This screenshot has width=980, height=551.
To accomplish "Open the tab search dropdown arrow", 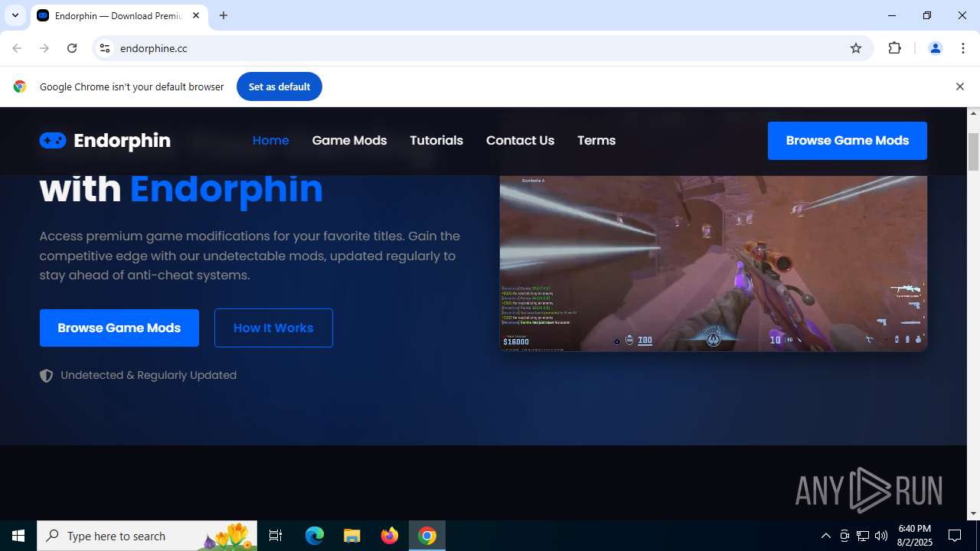I will (15, 15).
